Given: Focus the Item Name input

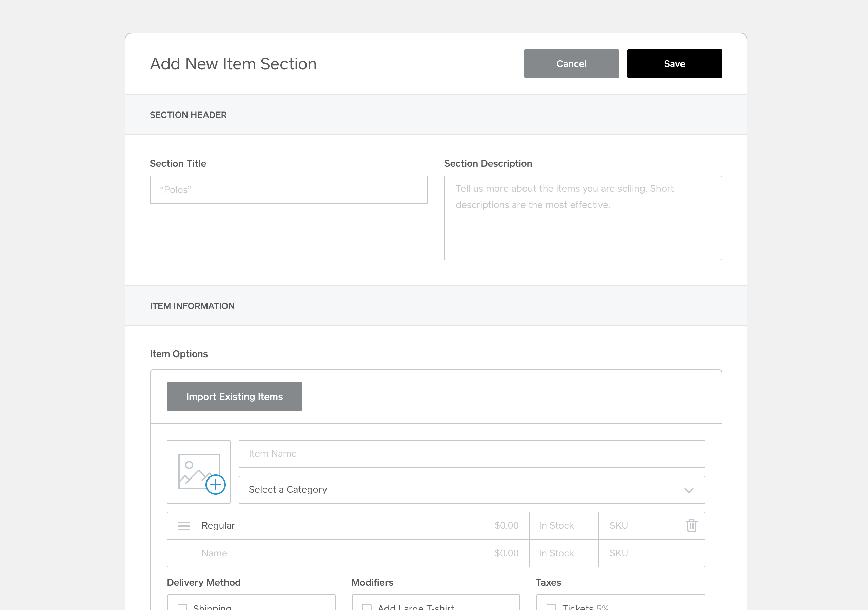Looking at the screenshot, I should point(471,453).
